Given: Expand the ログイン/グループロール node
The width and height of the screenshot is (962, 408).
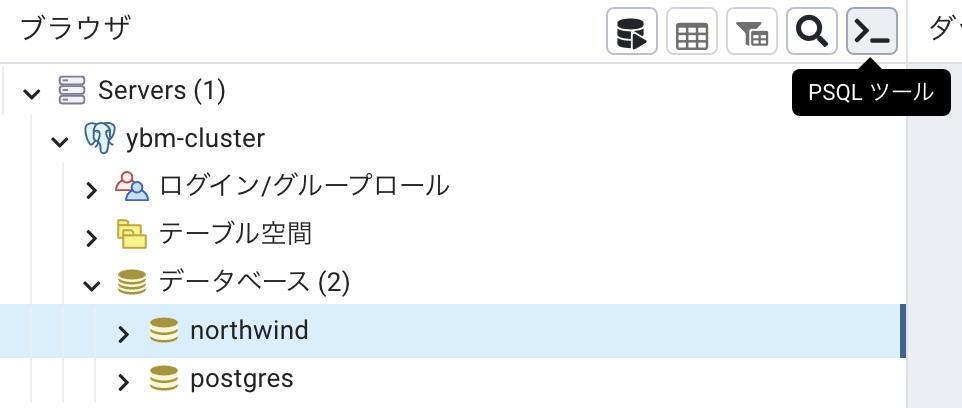Looking at the screenshot, I should coord(91,190).
